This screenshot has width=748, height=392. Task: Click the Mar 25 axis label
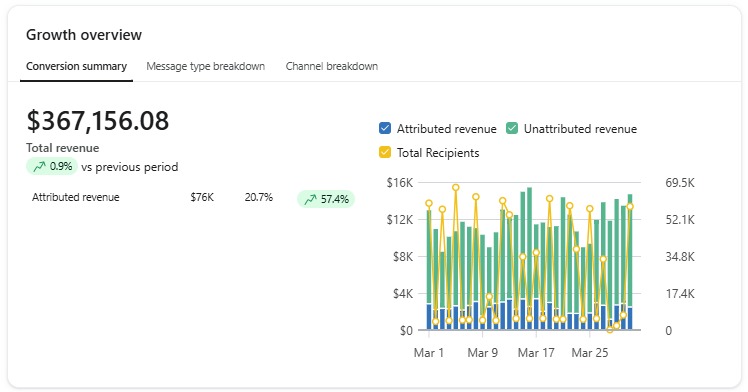[590, 353]
